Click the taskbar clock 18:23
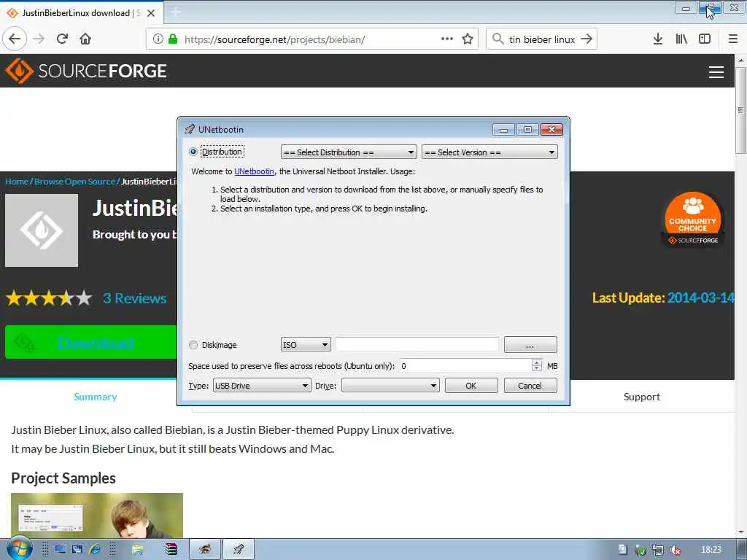 pyautogui.click(x=711, y=550)
